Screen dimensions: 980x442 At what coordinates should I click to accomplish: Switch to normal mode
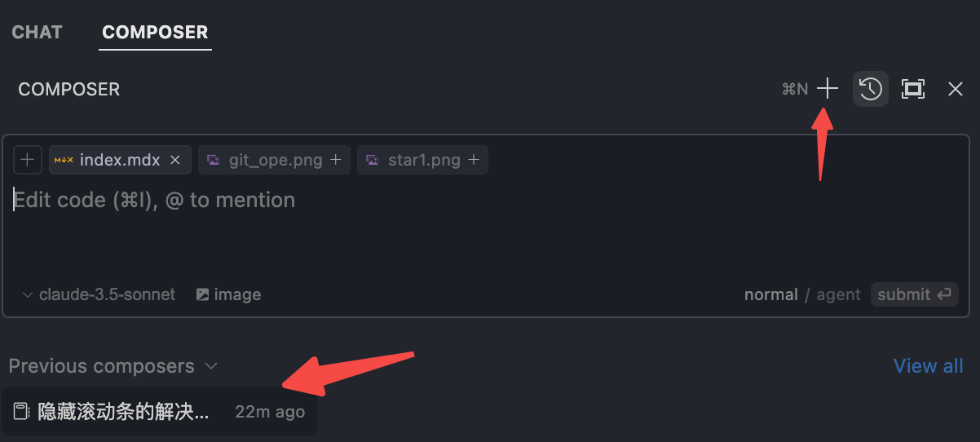point(770,294)
